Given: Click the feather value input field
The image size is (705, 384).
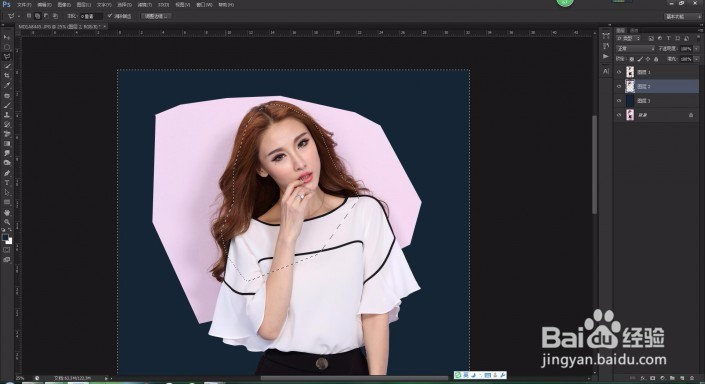Looking at the screenshot, I should [90, 16].
